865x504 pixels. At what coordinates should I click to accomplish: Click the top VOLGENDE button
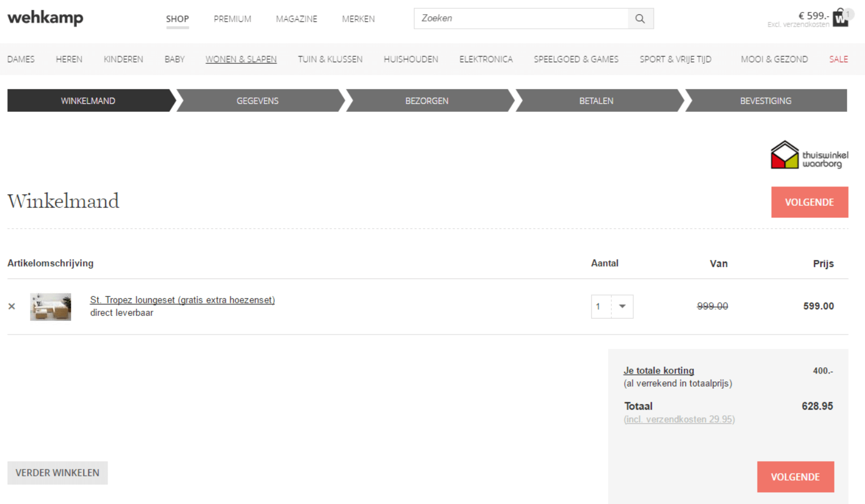coord(810,202)
